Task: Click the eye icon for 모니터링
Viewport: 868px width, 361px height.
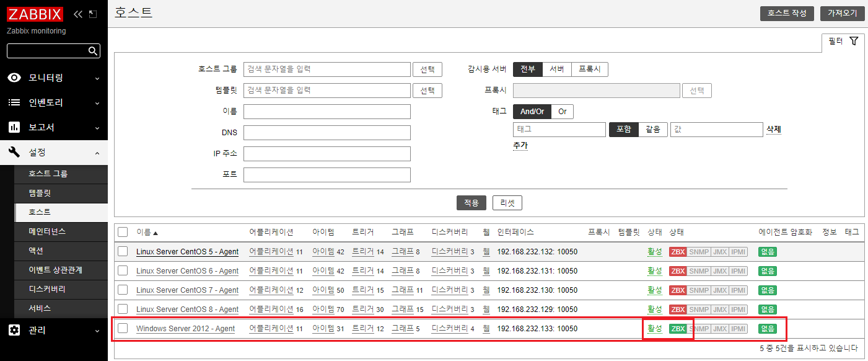Action: 14,78
